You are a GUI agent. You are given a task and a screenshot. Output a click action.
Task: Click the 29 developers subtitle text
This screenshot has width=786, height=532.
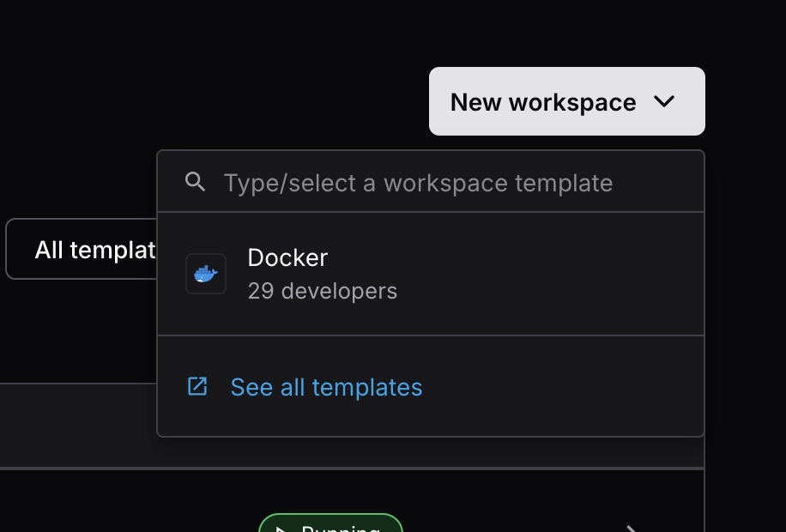pyautogui.click(x=323, y=292)
